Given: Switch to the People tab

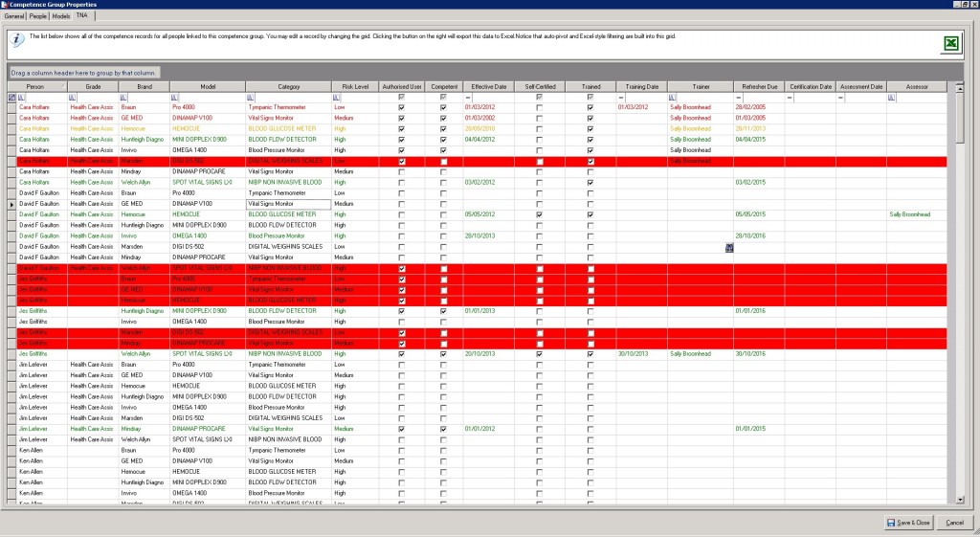Looking at the screenshot, I should [37, 16].
